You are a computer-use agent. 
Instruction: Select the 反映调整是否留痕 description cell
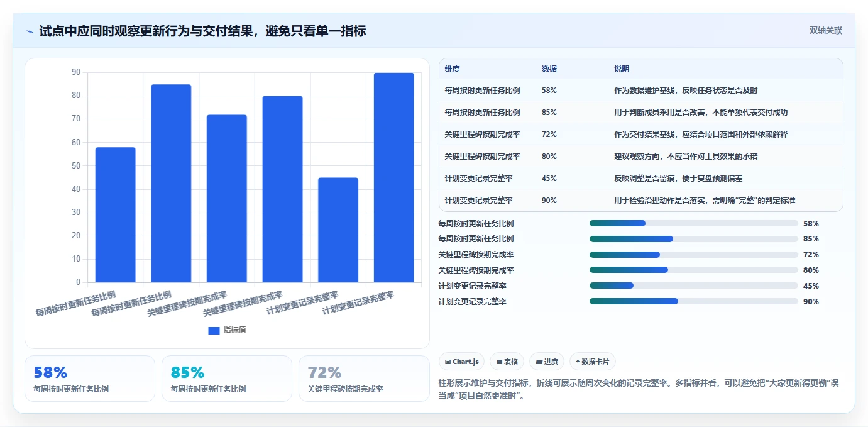(x=678, y=179)
